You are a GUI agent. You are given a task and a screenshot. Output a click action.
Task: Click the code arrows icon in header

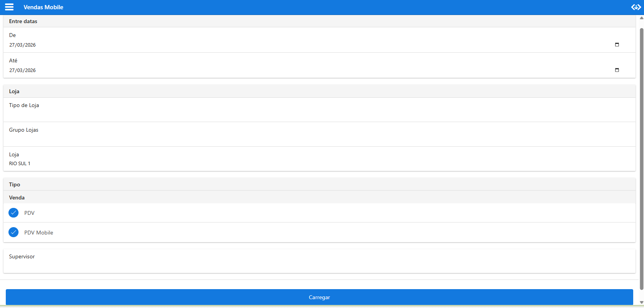[x=636, y=7]
